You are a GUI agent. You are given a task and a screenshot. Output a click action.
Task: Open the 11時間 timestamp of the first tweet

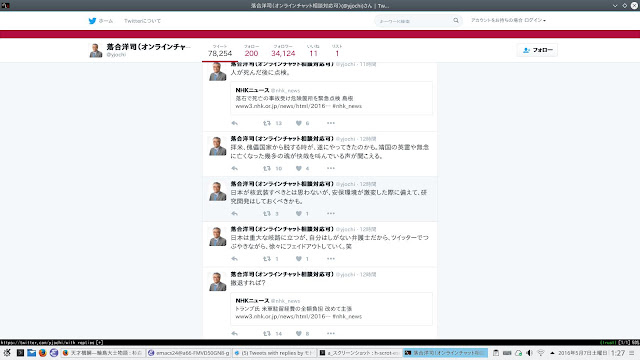(x=368, y=64)
